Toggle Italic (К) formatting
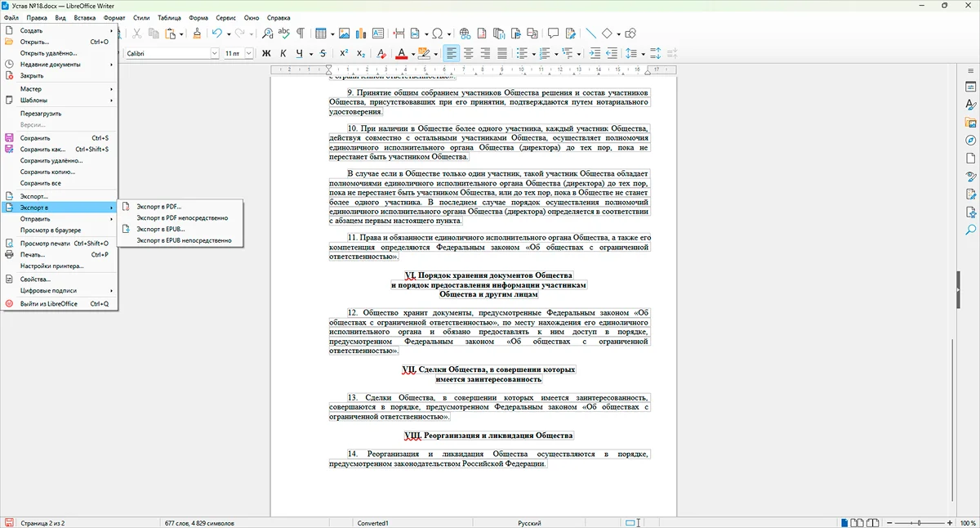Viewport: 980px width, 528px height. coord(283,53)
